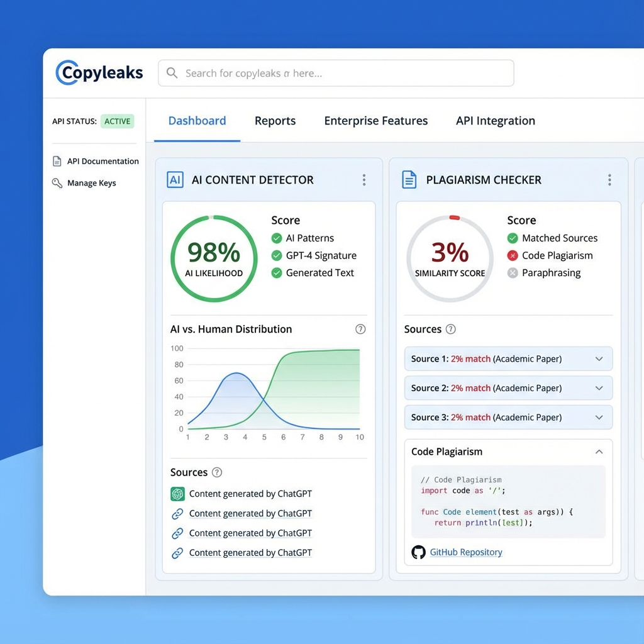Click the Manage Keys key icon

pyautogui.click(x=57, y=183)
